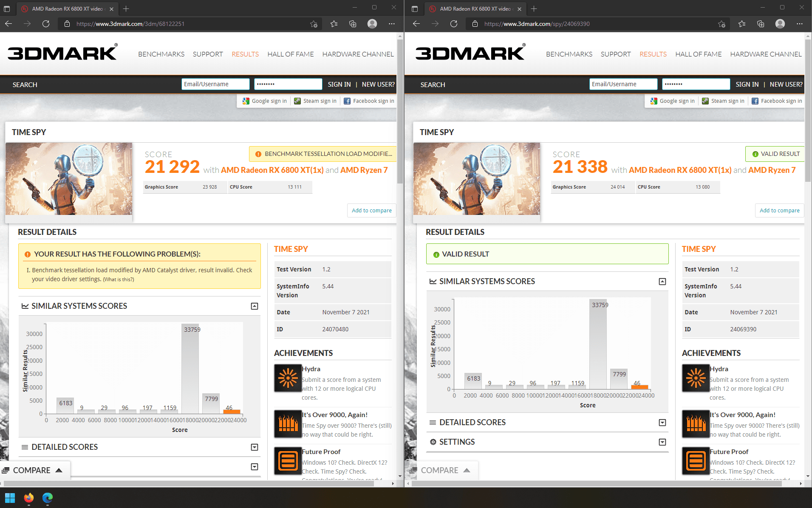Click Add to compare in right window

(780, 210)
